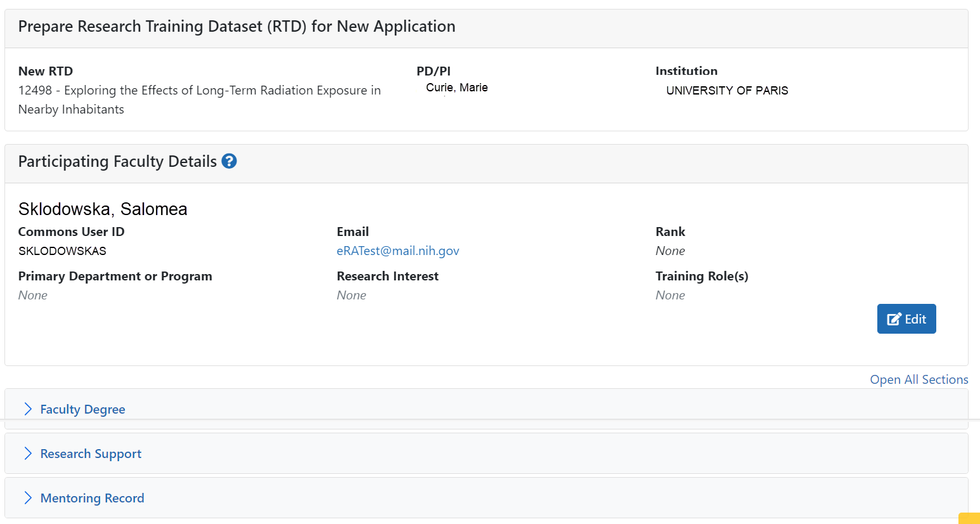Select the PD/PI name Curie, Marie

coord(456,88)
